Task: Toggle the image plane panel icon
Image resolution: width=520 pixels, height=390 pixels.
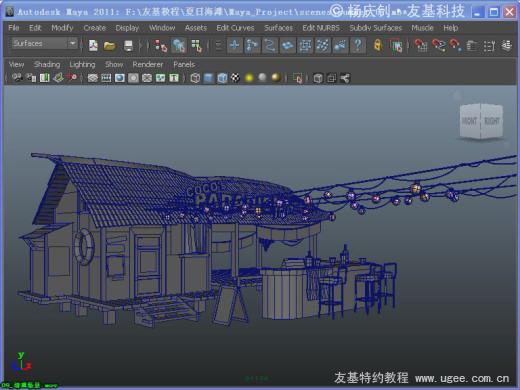Action: pos(58,78)
